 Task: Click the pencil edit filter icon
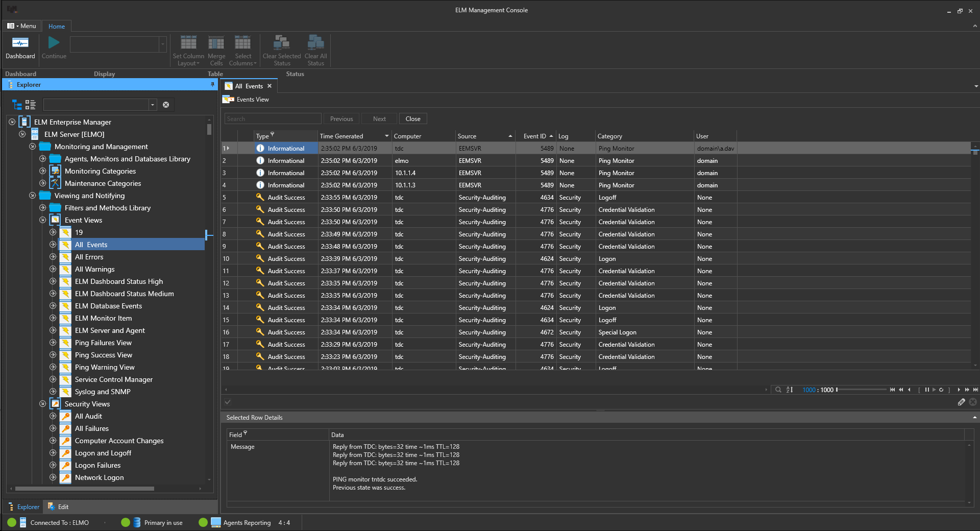tap(962, 402)
